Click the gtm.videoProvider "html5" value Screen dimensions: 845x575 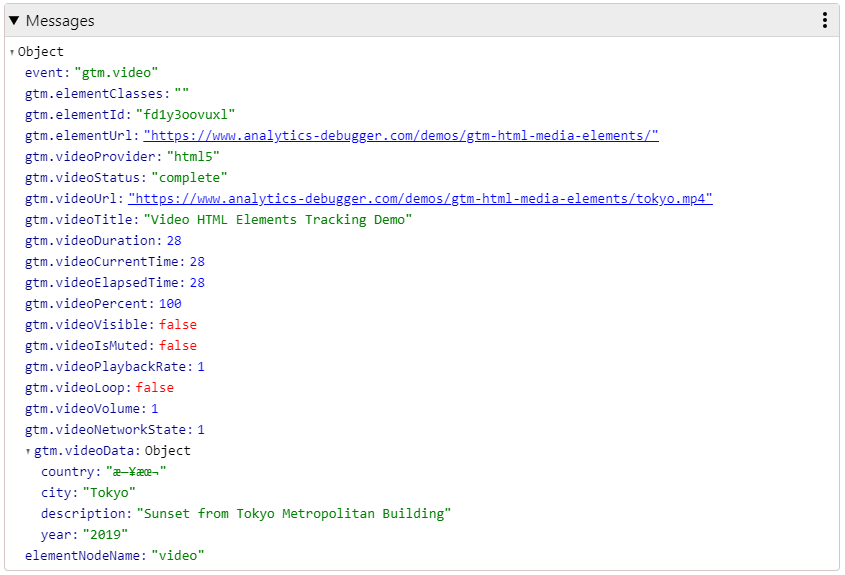[x=192, y=157]
